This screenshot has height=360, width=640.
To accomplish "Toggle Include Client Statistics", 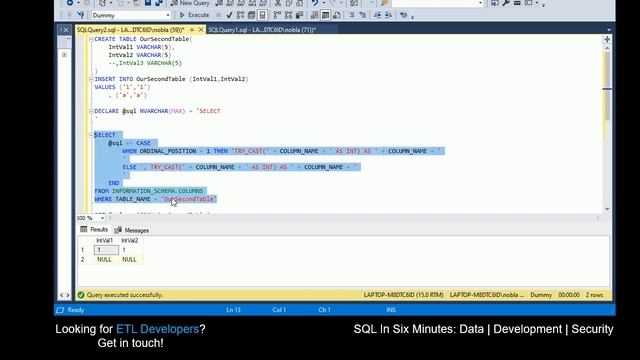I will (299, 15).
